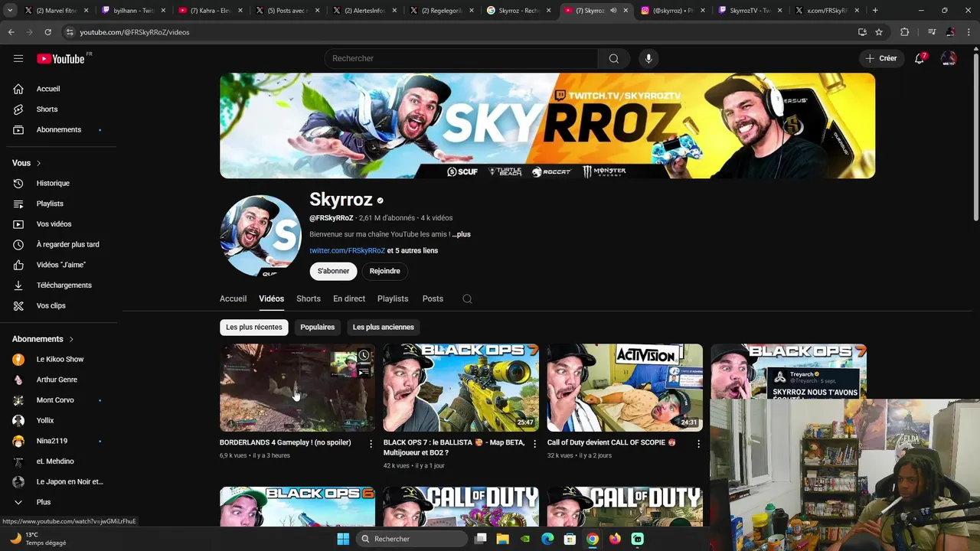Open Microsoft Store from the taskbar
Screen dimensions: 980x551
[x=570, y=539]
